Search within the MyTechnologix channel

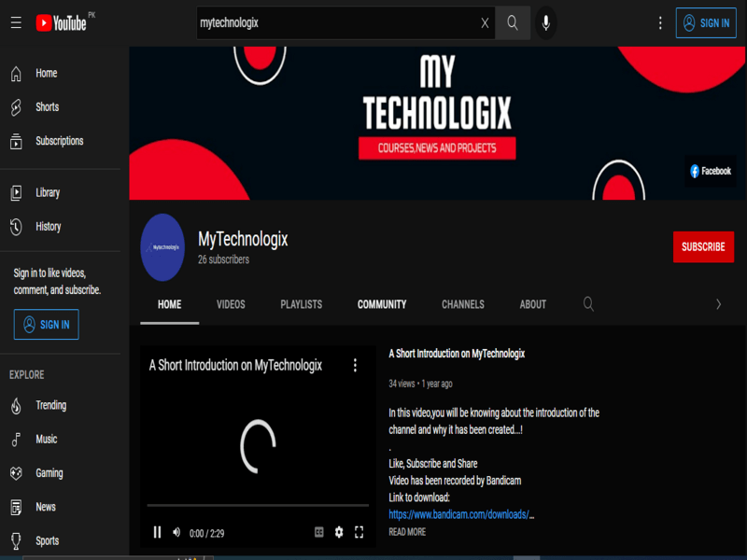point(588,304)
